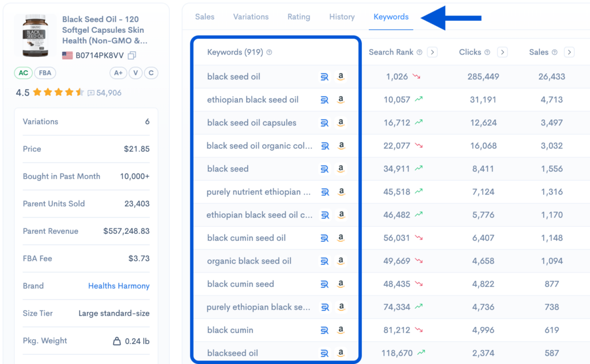Click the Amazon icon beside "black cumin seed"

click(x=341, y=284)
